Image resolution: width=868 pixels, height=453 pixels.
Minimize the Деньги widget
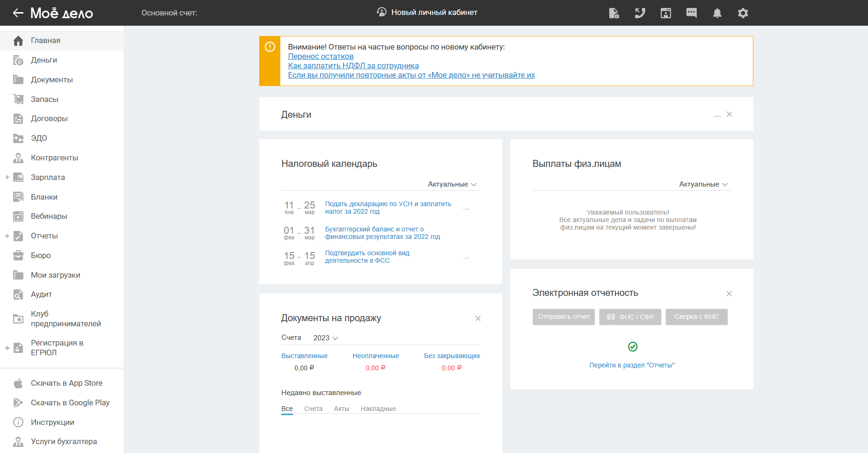pyautogui.click(x=717, y=115)
